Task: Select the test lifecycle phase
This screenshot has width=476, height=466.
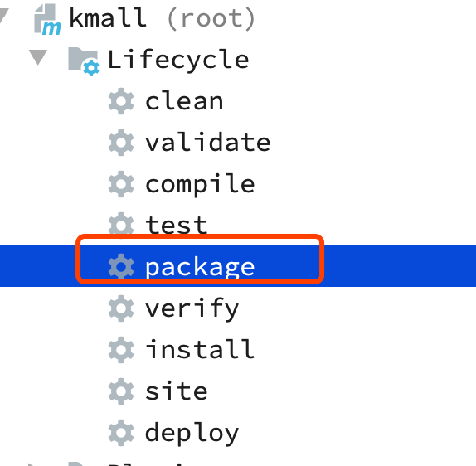Action: click(x=177, y=226)
